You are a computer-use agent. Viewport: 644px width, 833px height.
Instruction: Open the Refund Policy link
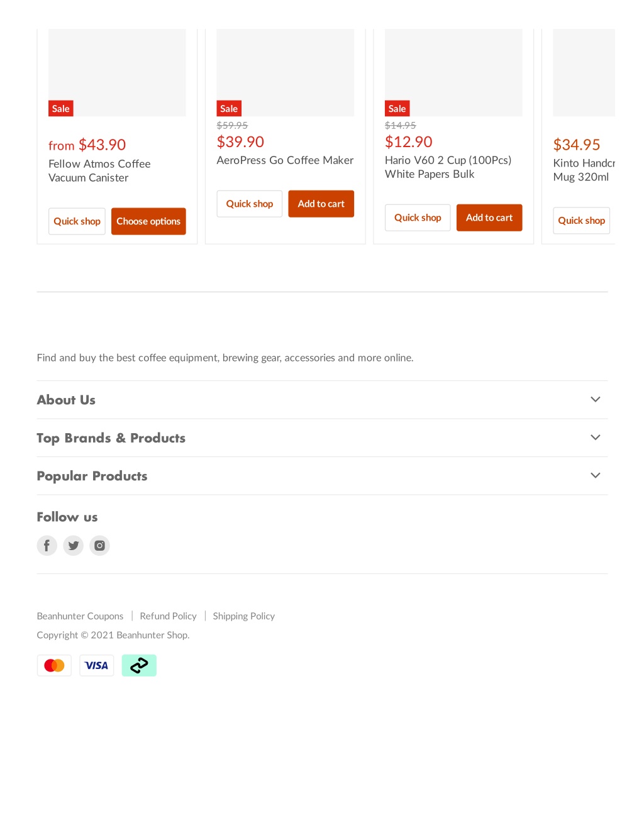168,616
